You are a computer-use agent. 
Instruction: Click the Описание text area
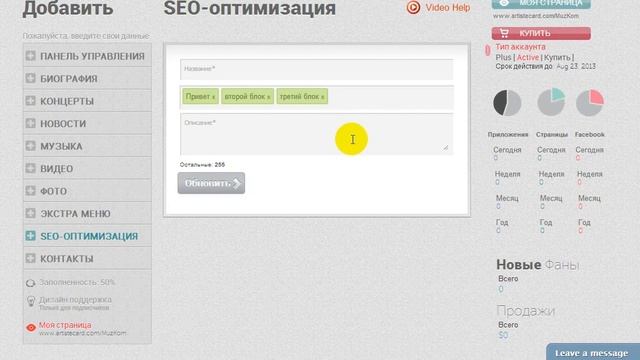point(316,134)
